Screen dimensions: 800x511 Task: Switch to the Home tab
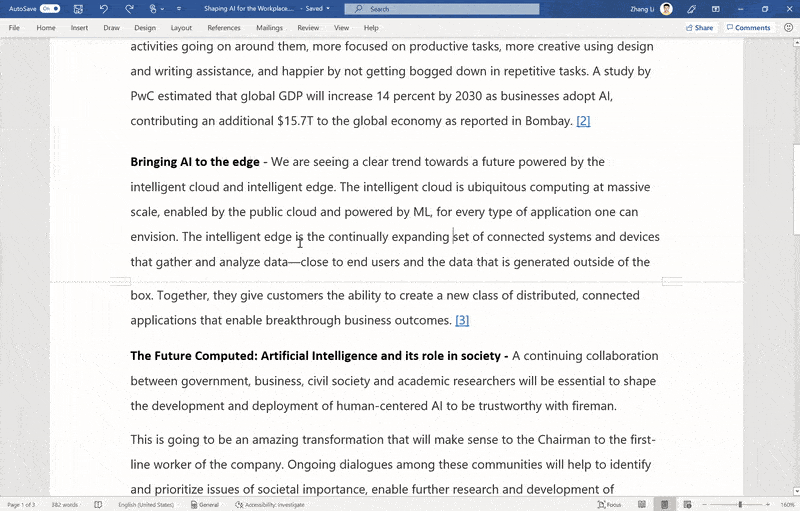click(x=46, y=28)
